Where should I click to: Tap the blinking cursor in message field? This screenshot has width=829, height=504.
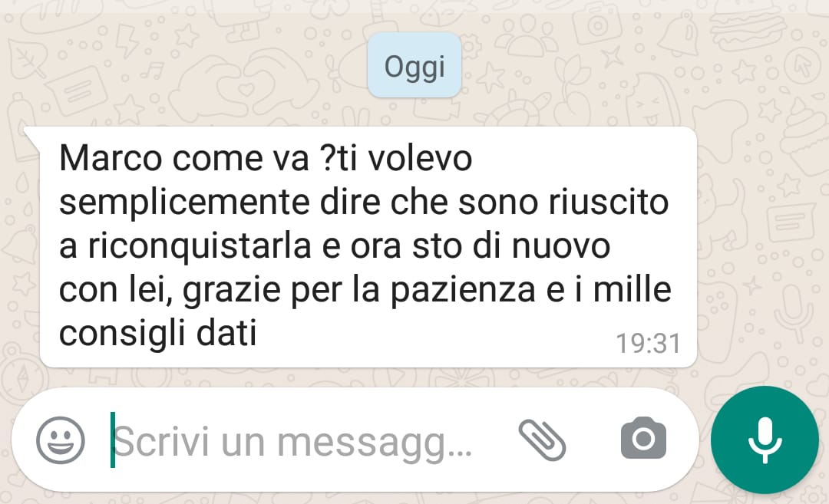113,440
